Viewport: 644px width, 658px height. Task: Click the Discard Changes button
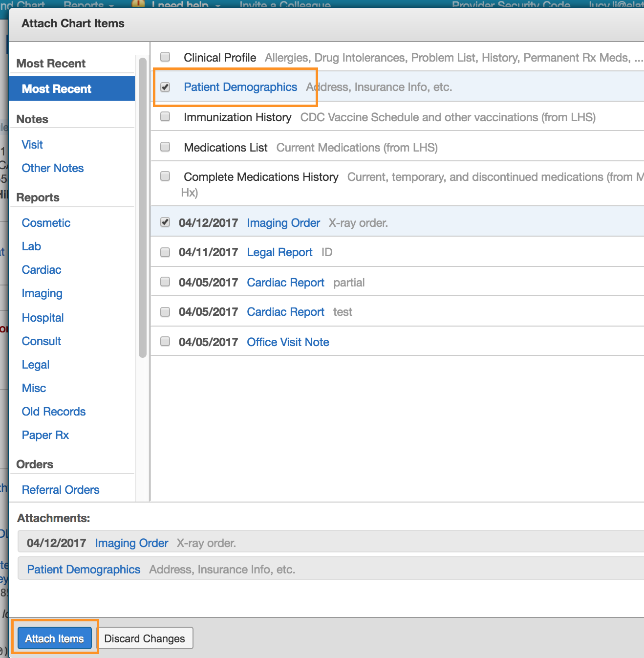click(x=145, y=638)
